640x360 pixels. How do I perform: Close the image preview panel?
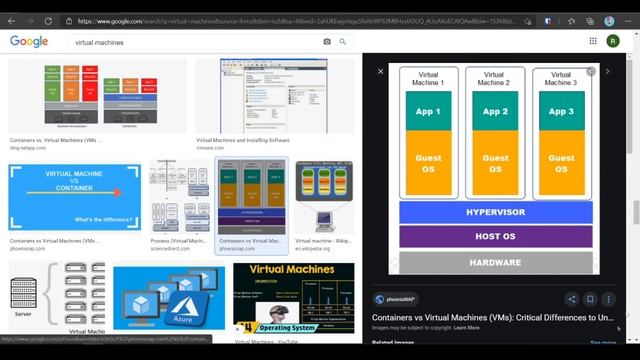[380, 71]
